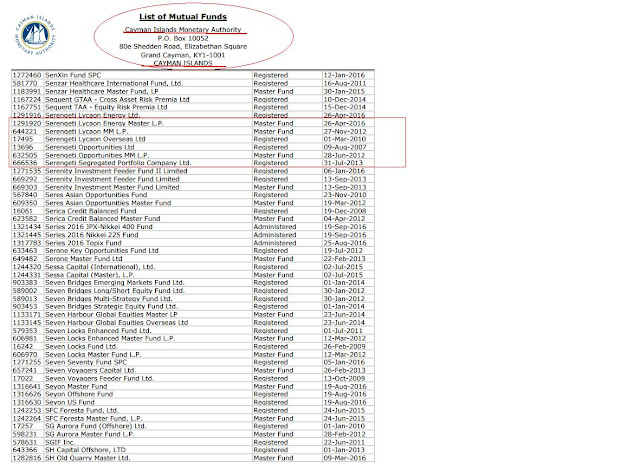640x463 pixels.
Task: Select Serengeti Lycaon Energy Master L.P.
Action: (x=104, y=123)
